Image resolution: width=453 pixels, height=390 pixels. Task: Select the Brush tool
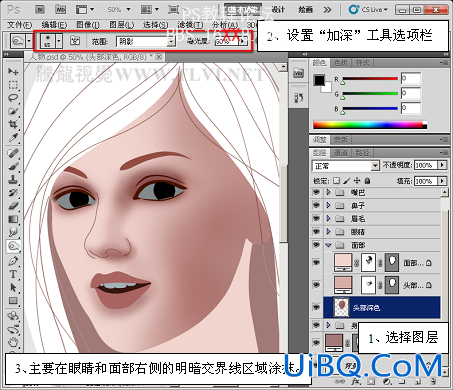(x=13, y=166)
